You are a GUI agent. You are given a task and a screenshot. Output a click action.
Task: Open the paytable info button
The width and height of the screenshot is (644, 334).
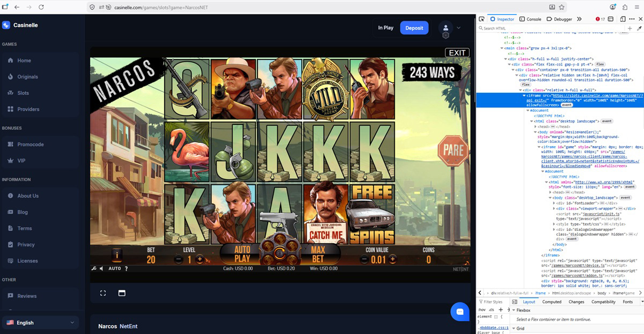116,255
